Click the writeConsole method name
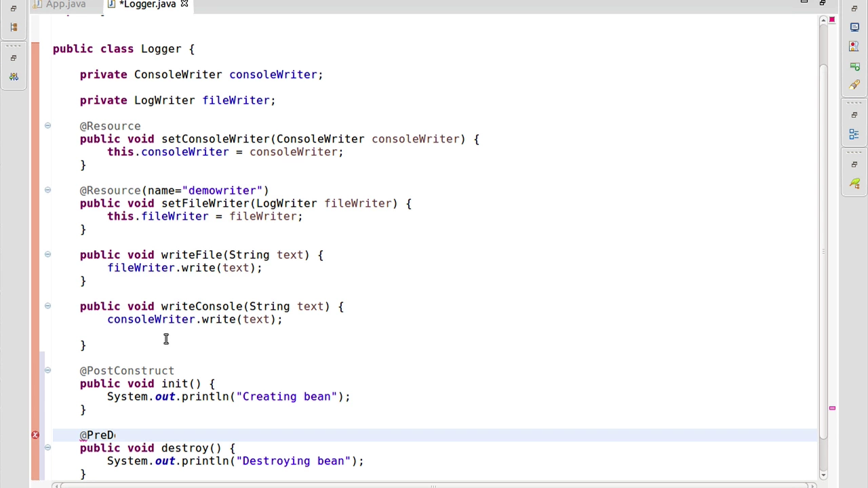This screenshot has width=868, height=488. 201,306
